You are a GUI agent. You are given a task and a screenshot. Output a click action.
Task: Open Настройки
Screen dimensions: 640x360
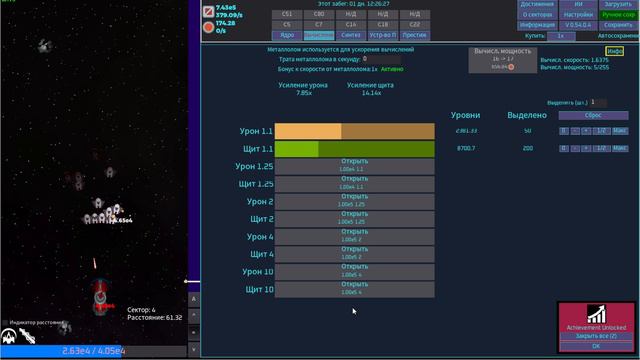click(578, 15)
